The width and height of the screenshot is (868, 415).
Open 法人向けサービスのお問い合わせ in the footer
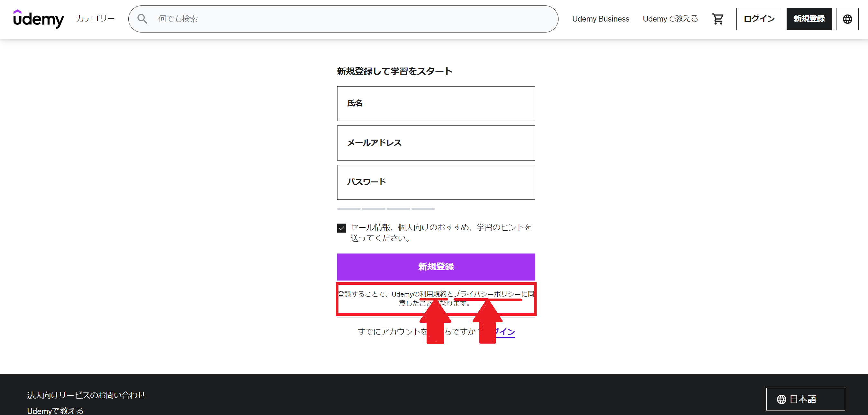click(86, 394)
